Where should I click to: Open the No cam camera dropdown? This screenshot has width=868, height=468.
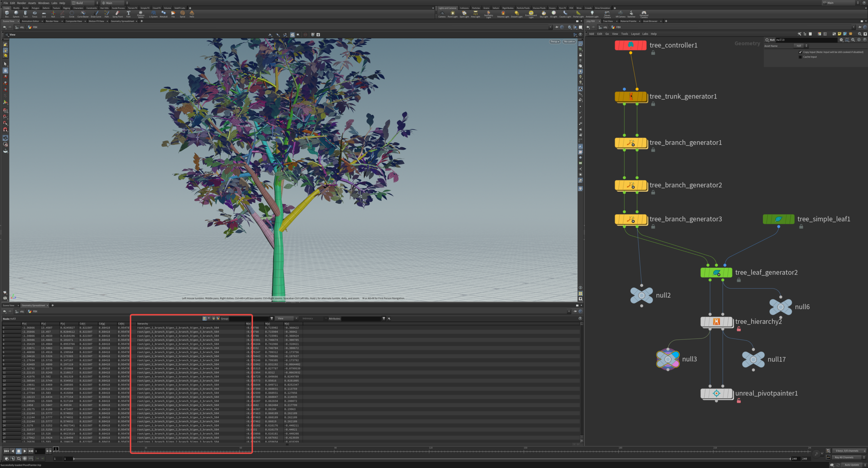point(569,42)
